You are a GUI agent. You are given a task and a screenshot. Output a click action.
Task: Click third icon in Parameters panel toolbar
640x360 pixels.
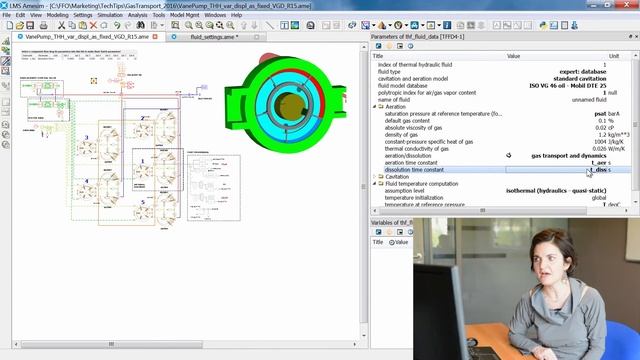tap(400, 46)
